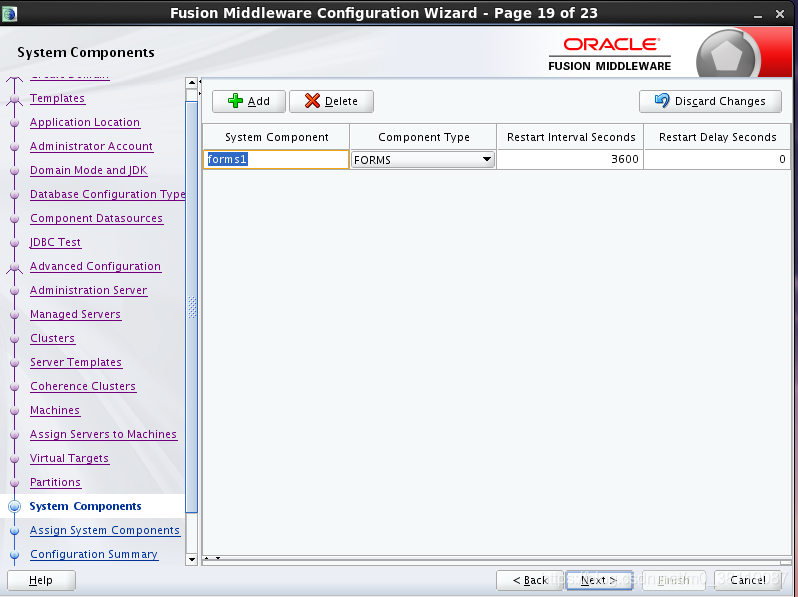Screen dimensions: 798x597
Task: Click the Cancel button
Action: pos(748,580)
